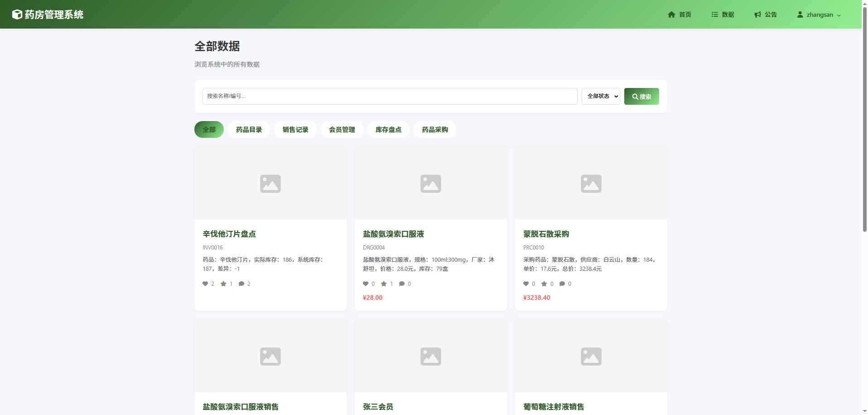Screen dimensions: 868x415
Task: Open the 张三会员 card title
Action: tap(378, 407)
